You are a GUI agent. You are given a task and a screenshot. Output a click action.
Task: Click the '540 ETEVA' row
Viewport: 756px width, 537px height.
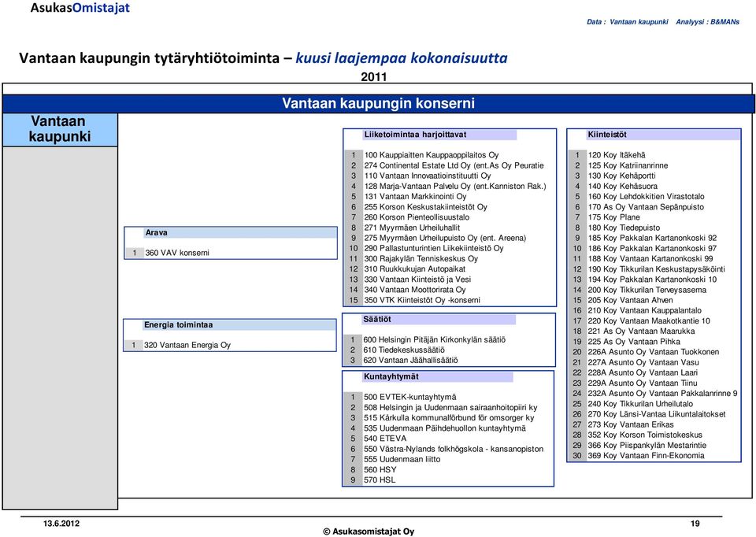[385, 439]
